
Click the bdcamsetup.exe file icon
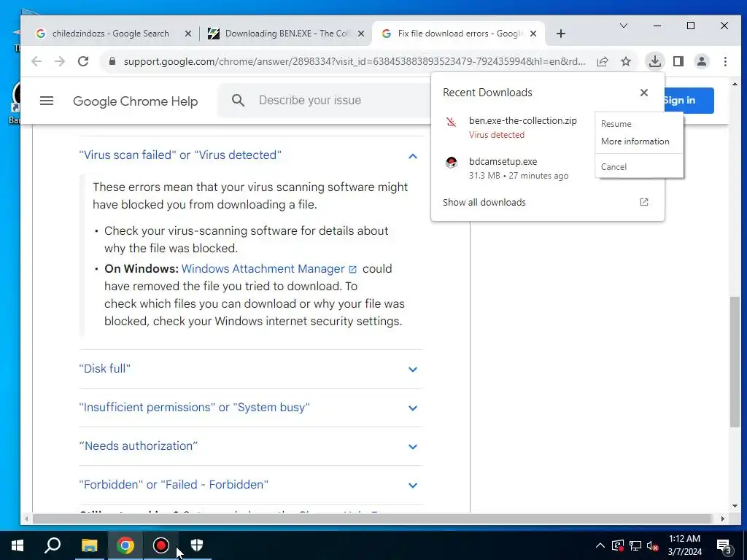tap(451, 163)
